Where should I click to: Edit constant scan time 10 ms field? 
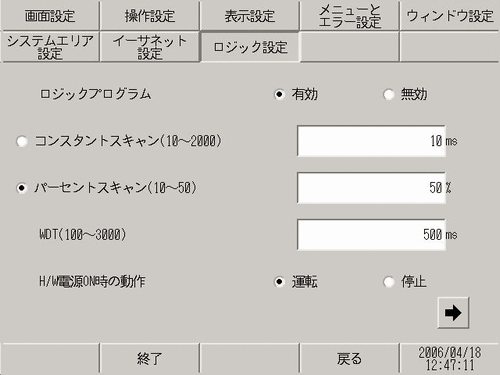371,141
